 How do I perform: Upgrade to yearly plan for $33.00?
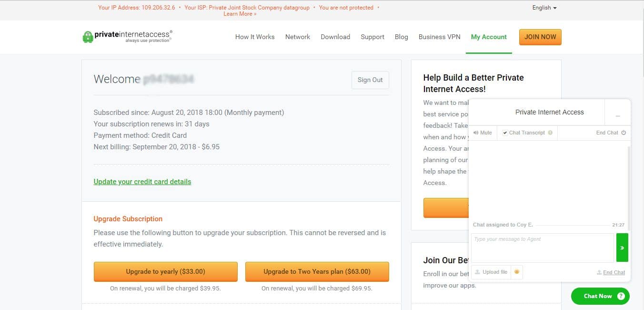tap(166, 272)
